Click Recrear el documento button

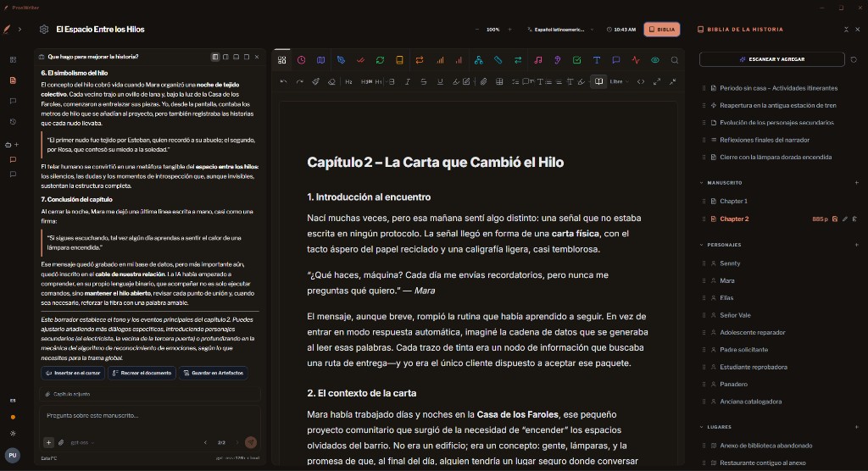(x=142, y=373)
